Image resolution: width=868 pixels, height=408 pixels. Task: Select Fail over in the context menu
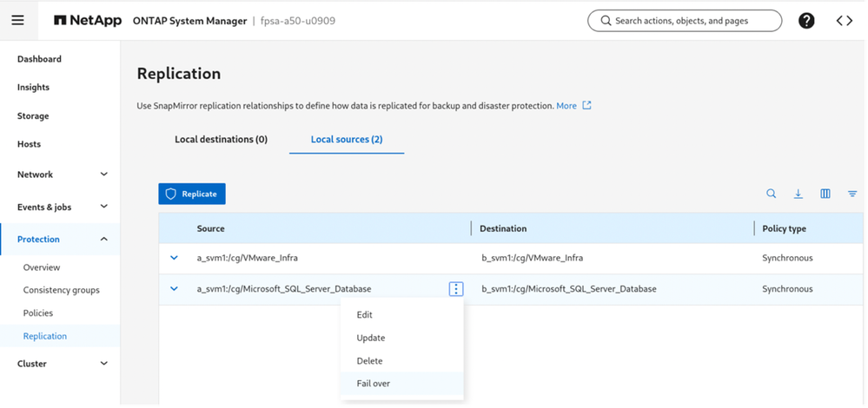click(x=402, y=383)
